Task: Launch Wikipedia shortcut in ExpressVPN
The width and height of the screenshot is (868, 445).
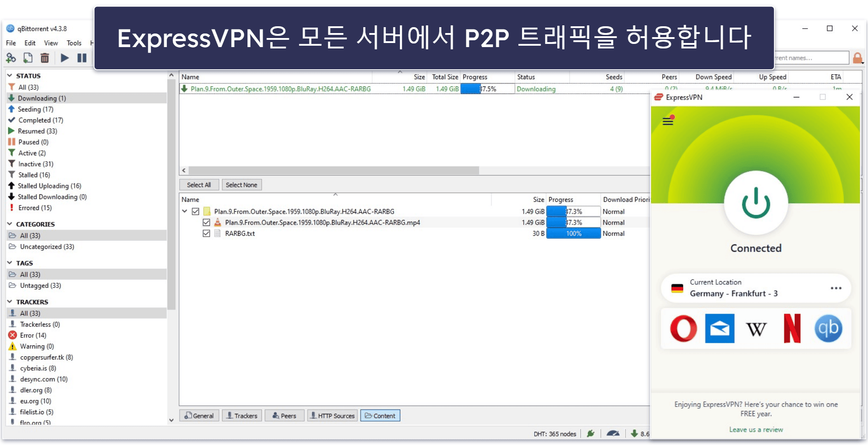Action: click(756, 329)
